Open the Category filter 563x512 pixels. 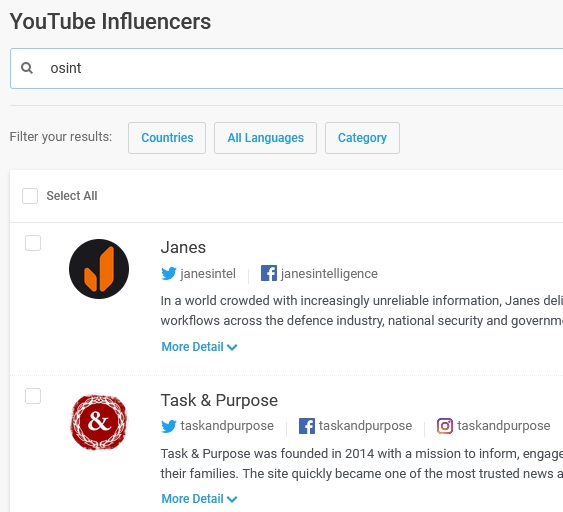(362, 138)
